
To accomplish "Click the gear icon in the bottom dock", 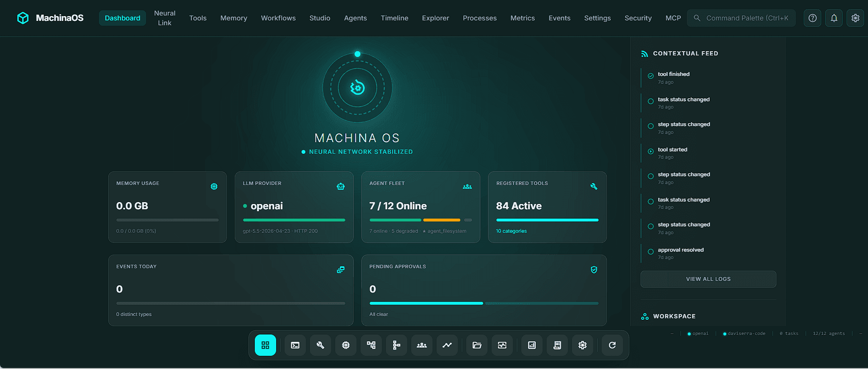I will click(583, 345).
